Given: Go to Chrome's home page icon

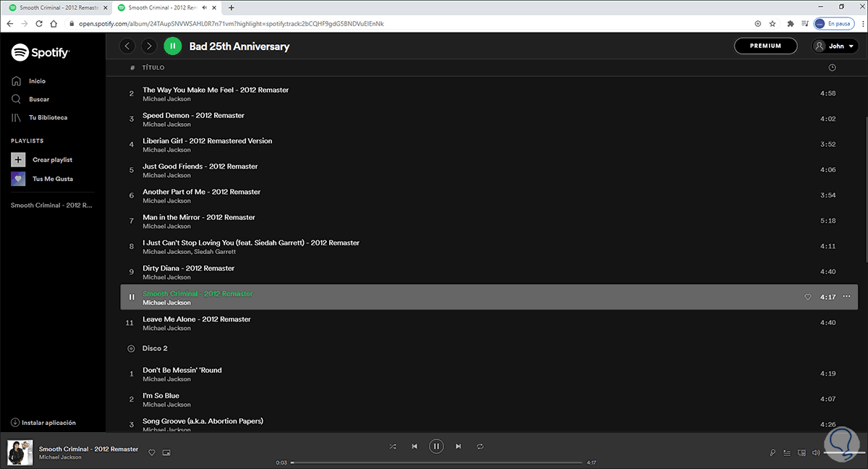Looking at the screenshot, I should [x=55, y=24].
